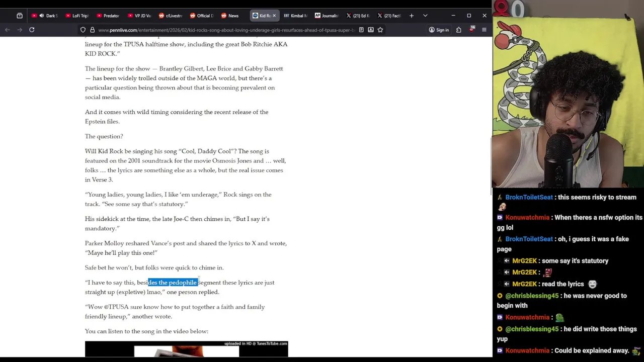Image resolution: width=644 pixels, height=362 pixels.
Task: Play the embedded song video thumbnail
Action: (186, 349)
